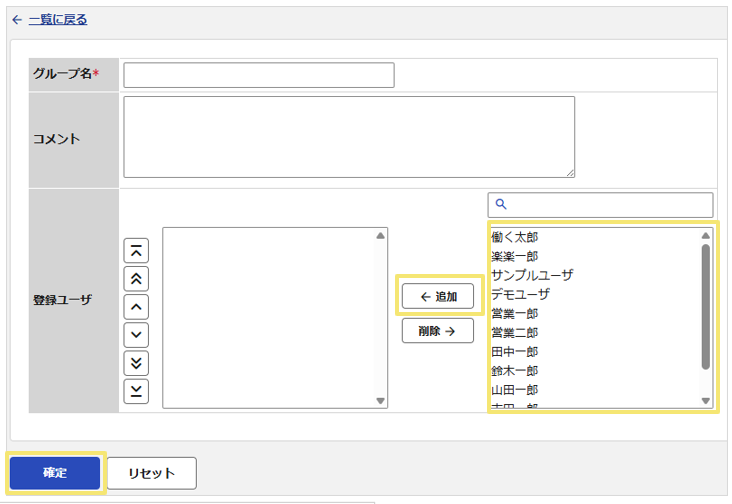Image resolution: width=732 pixels, height=504 pixels.
Task: Focus the グループ名 input field
Action: 259,75
